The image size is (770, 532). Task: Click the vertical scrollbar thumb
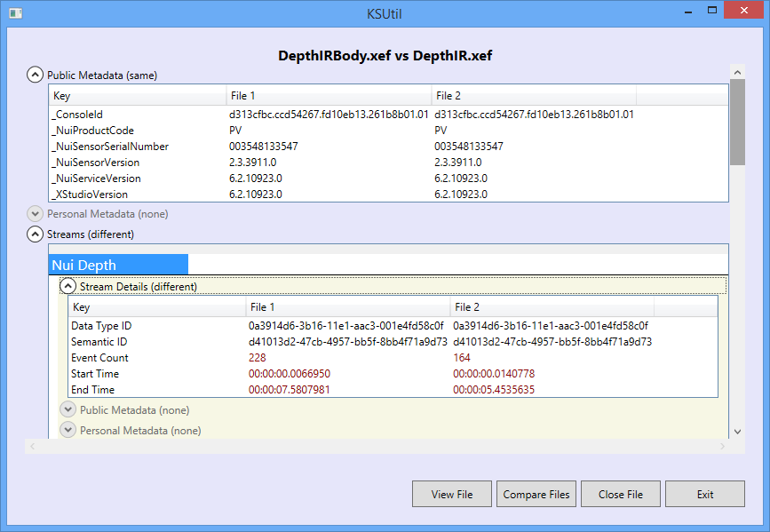[x=737, y=122]
